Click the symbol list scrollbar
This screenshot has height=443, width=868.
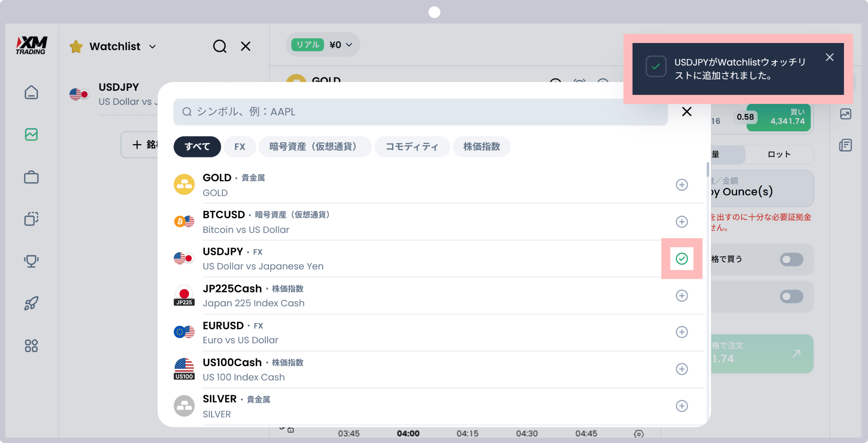pyautogui.click(x=708, y=170)
